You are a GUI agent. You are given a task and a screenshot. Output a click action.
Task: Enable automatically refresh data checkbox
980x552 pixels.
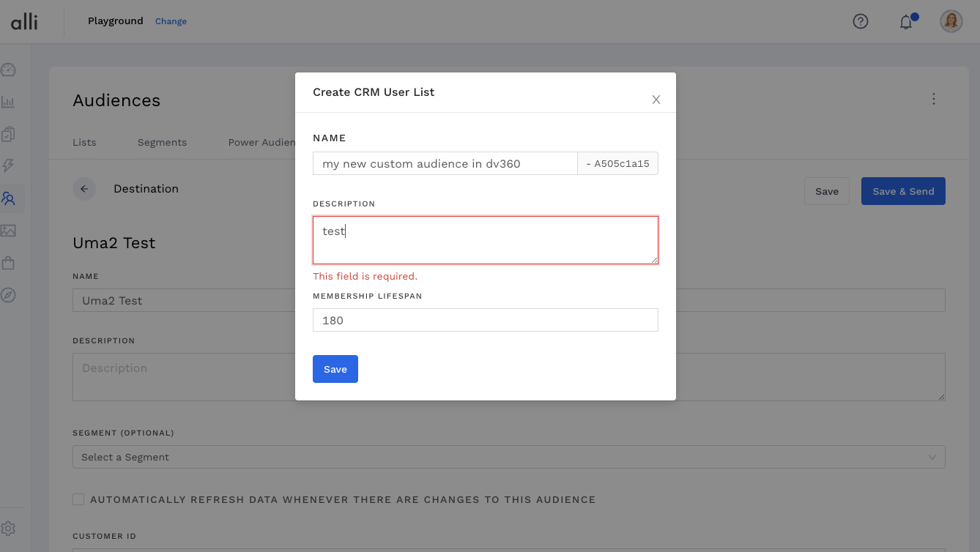click(78, 499)
